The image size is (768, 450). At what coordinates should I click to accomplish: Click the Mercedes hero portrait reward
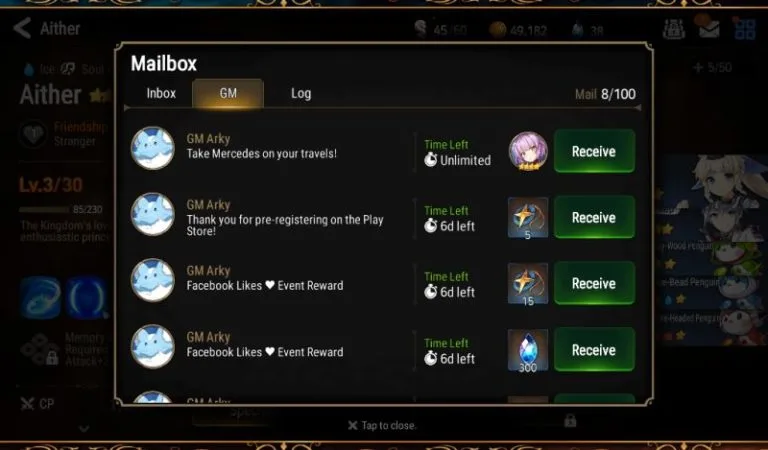tap(528, 151)
